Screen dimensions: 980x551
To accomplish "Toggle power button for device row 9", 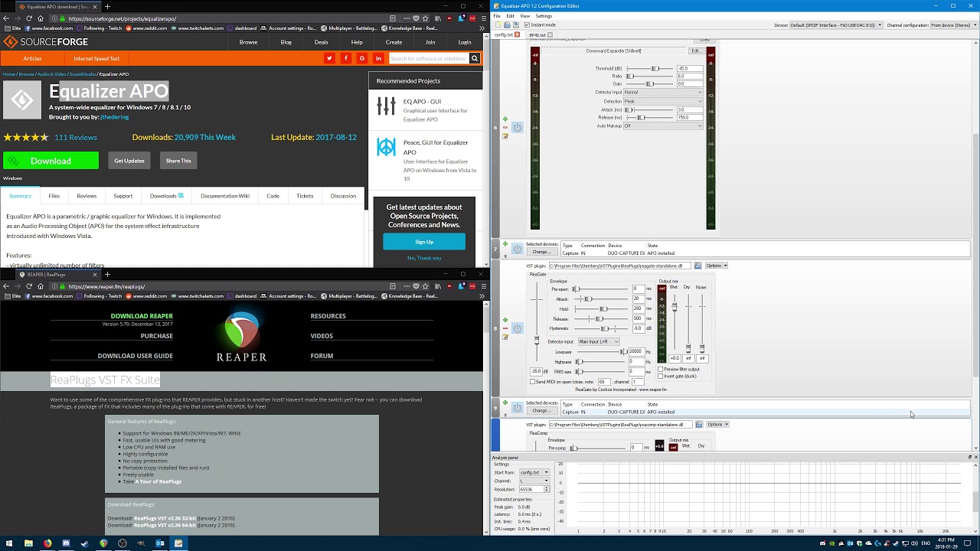I will 518,408.
